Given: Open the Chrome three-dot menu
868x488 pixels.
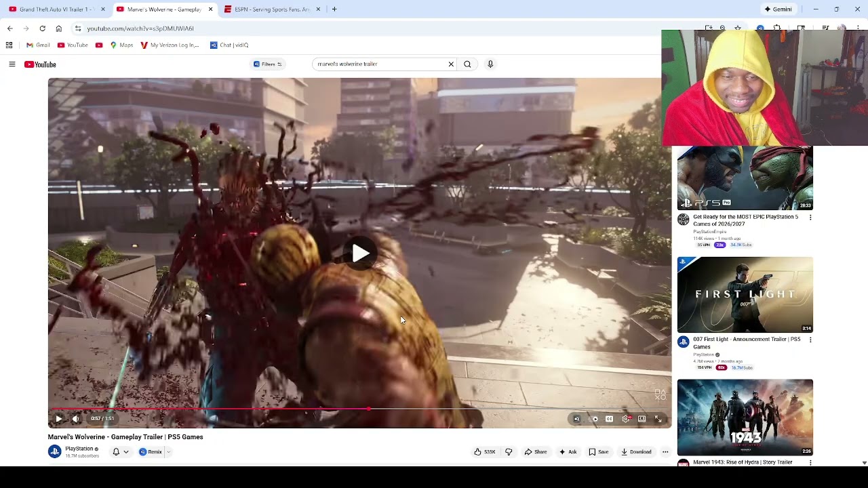Looking at the screenshot, I should pos(859,28).
